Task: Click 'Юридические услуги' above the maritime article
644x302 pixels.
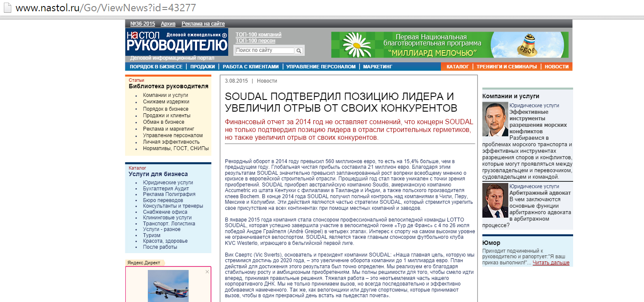Action: point(534,105)
